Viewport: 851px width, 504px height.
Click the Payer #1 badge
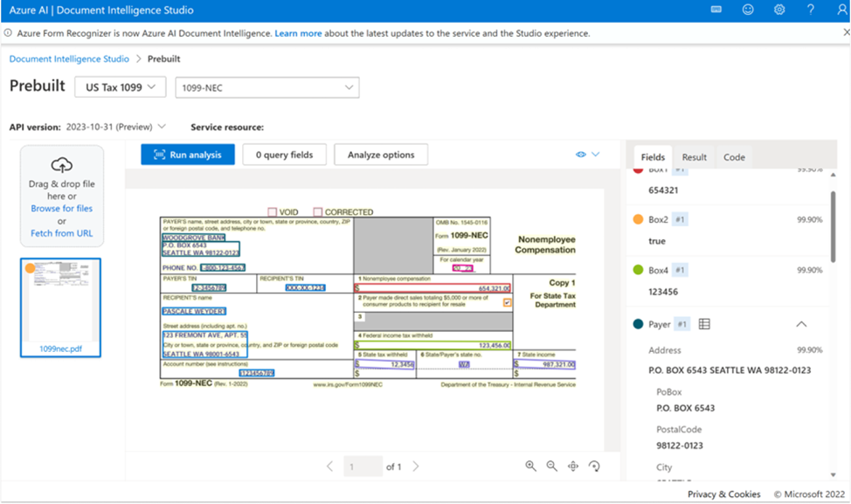click(682, 324)
